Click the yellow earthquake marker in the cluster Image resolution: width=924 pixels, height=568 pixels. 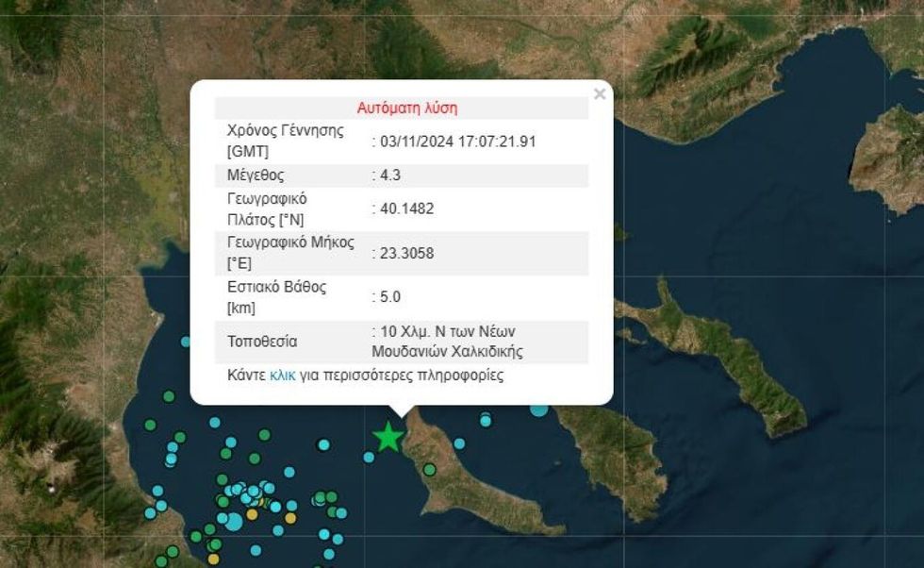click(x=253, y=515)
